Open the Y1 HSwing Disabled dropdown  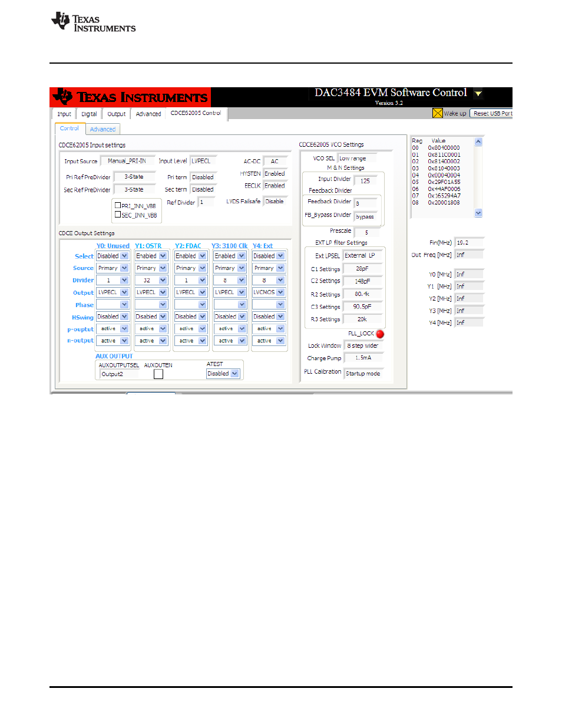pyautogui.click(x=151, y=317)
